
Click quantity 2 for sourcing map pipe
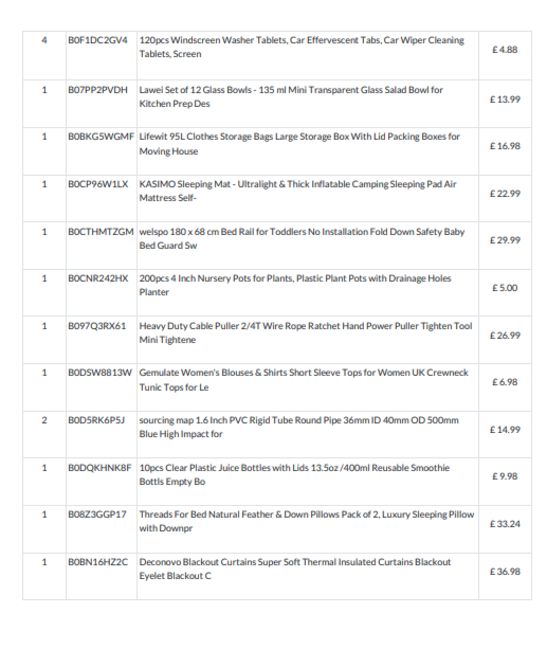[x=44, y=420]
